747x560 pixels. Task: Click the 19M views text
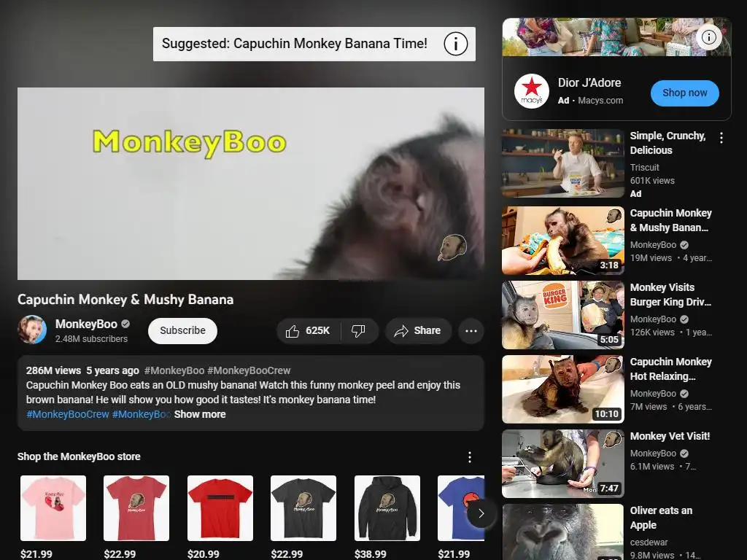tap(651, 258)
